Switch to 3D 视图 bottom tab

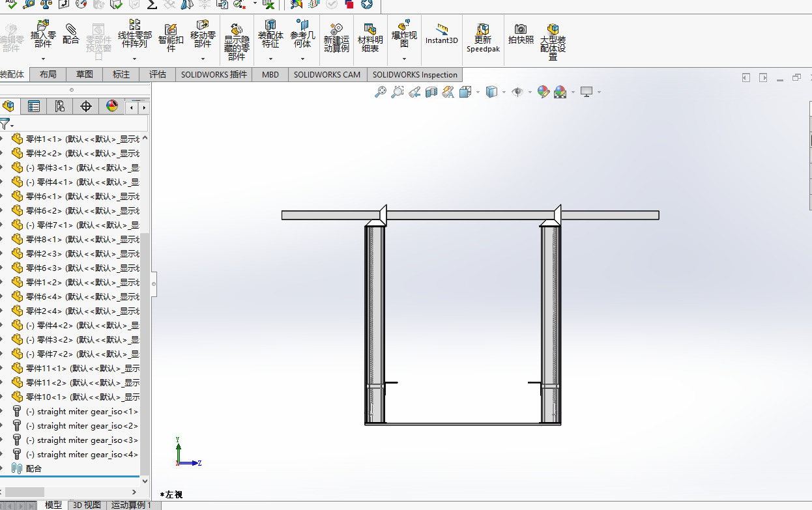coord(86,505)
